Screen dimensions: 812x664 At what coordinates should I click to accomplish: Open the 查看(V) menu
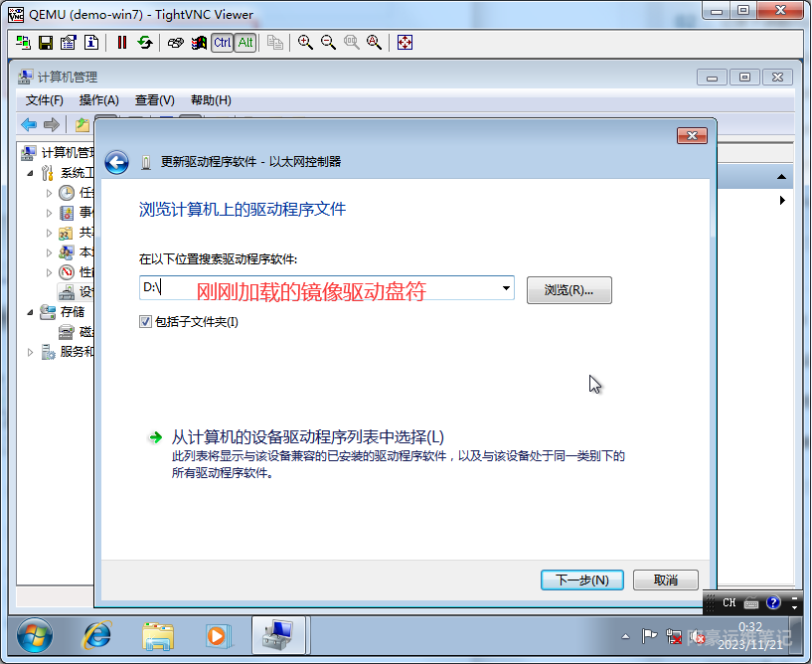[154, 100]
